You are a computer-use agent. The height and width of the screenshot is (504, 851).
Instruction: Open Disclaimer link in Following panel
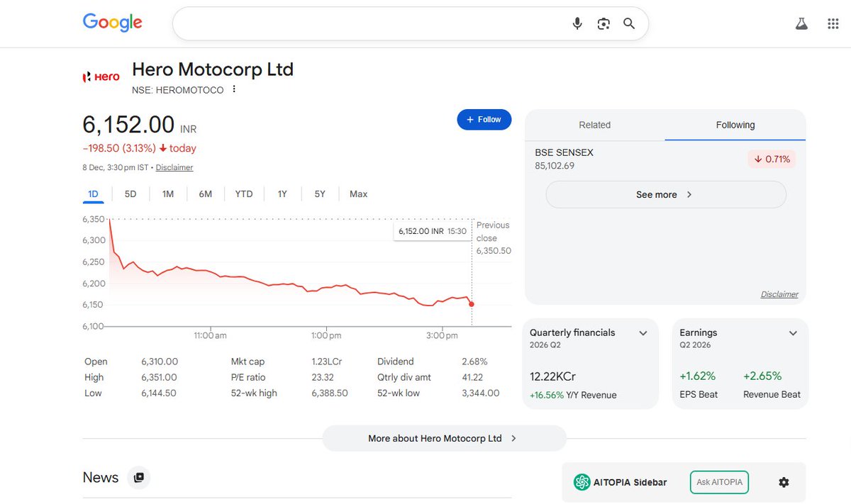pos(779,294)
